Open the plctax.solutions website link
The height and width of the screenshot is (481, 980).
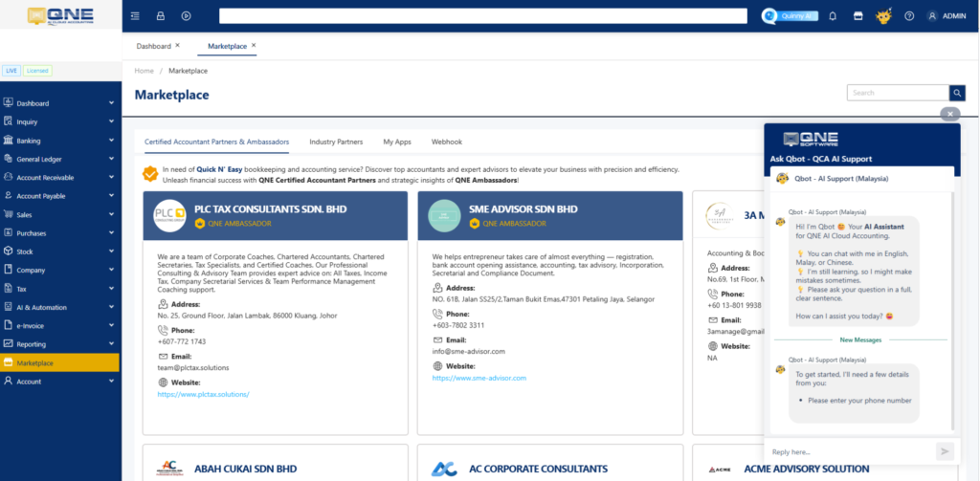click(x=203, y=394)
